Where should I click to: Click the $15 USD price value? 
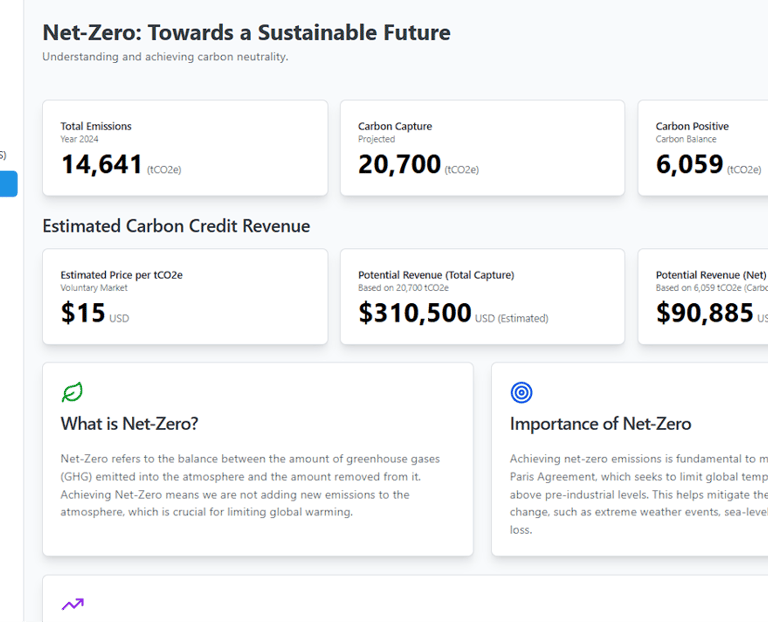pyautogui.click(x=83, y=313)
